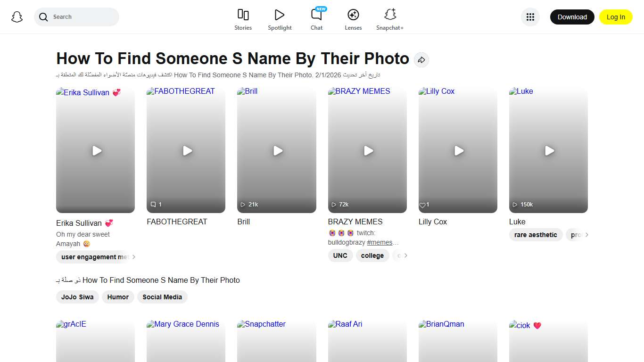Click the apps grid icon
This screenshot has width=644, height=362.
530,16
